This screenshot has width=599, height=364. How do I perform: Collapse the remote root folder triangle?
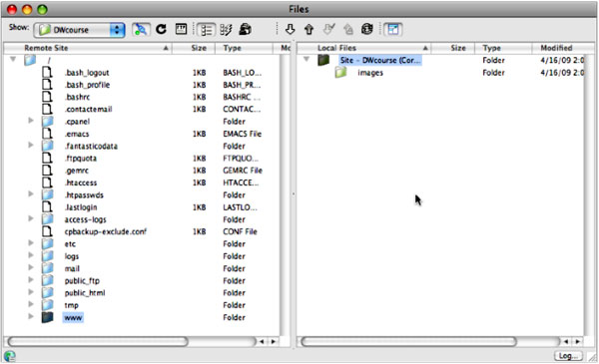(13, 60)
